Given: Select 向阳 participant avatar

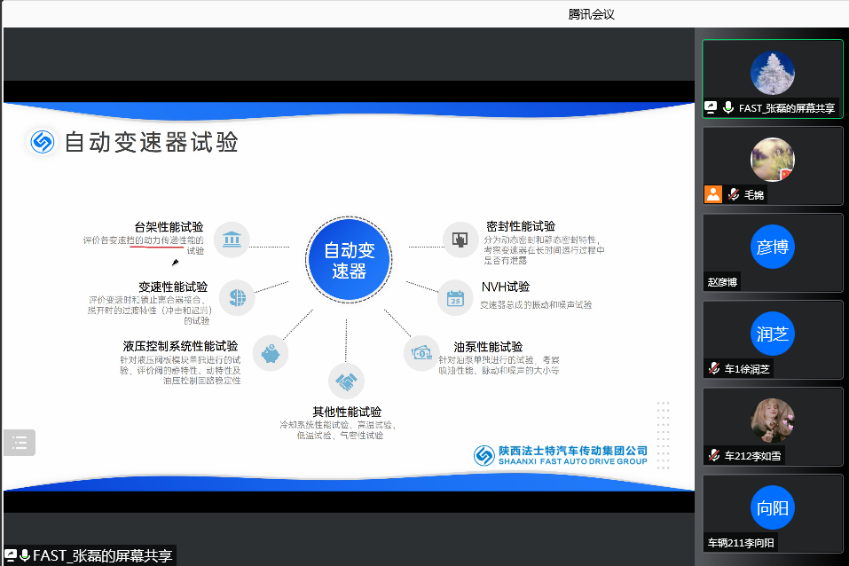Looking at the screenshot, I should pos(772,508).
